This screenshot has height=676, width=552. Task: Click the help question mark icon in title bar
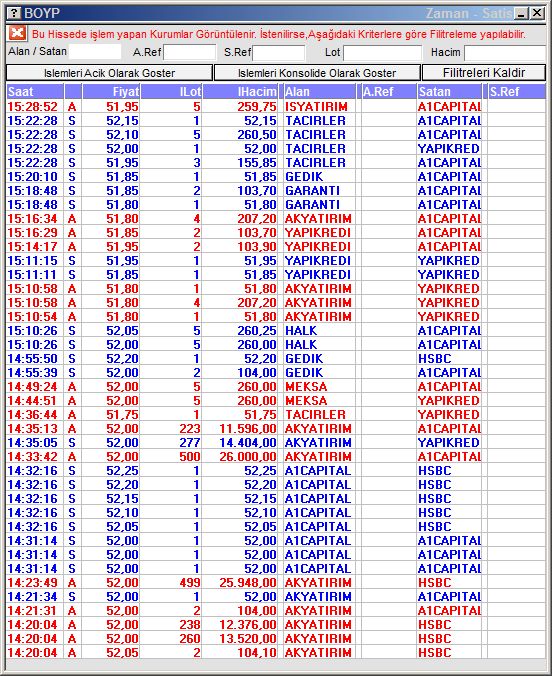pos(14,13)
